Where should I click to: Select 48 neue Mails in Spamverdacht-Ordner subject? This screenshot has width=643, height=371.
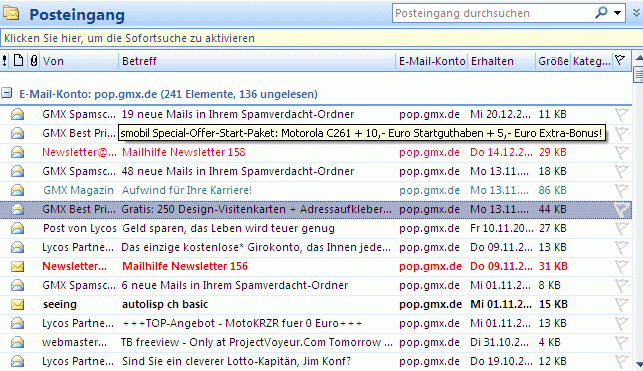point(238,171)
